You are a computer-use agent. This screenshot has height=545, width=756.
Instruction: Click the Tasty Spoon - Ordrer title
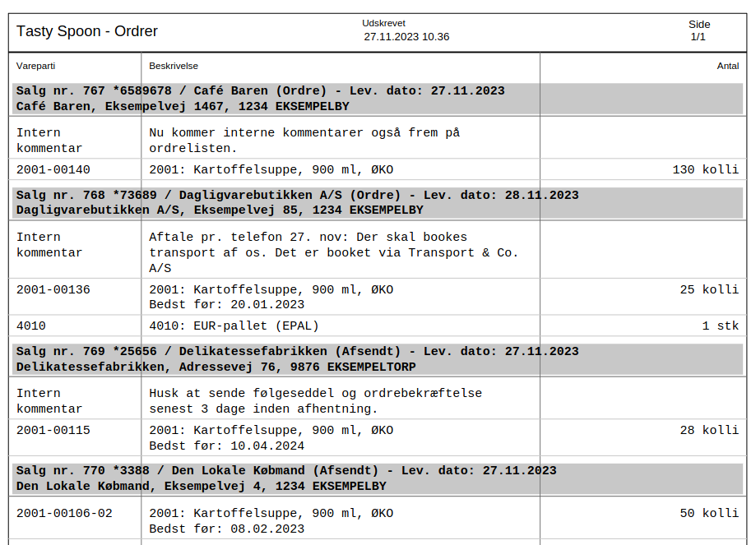coord(87,31)
